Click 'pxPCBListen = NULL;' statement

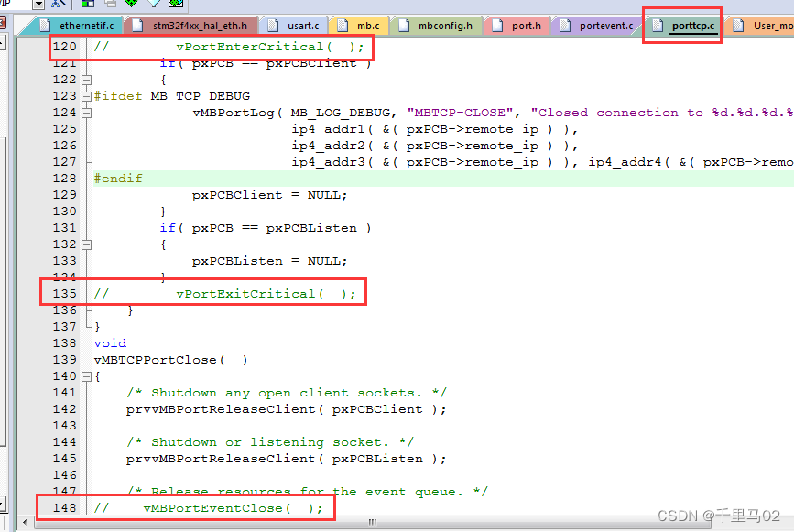[x=269, y=261]
